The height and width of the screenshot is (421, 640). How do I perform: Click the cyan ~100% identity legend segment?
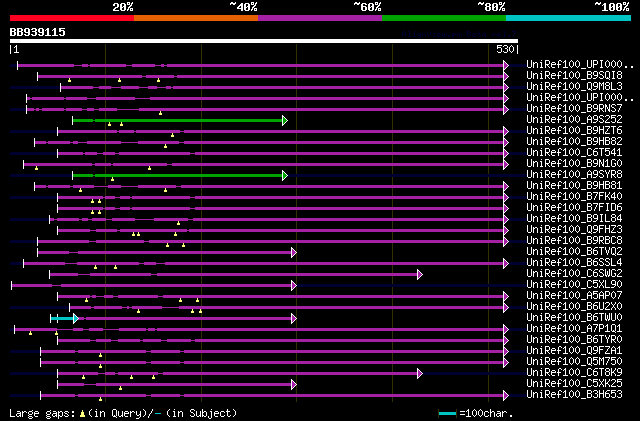point(569,18)
